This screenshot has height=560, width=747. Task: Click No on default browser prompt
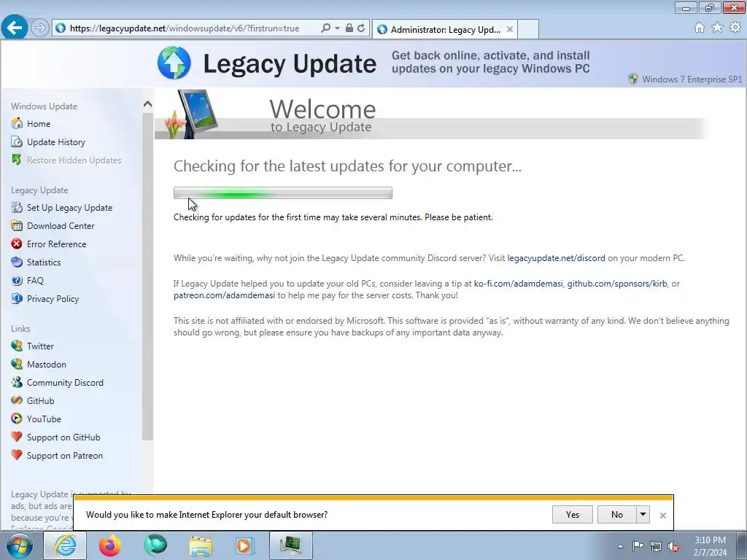[616, 514]
